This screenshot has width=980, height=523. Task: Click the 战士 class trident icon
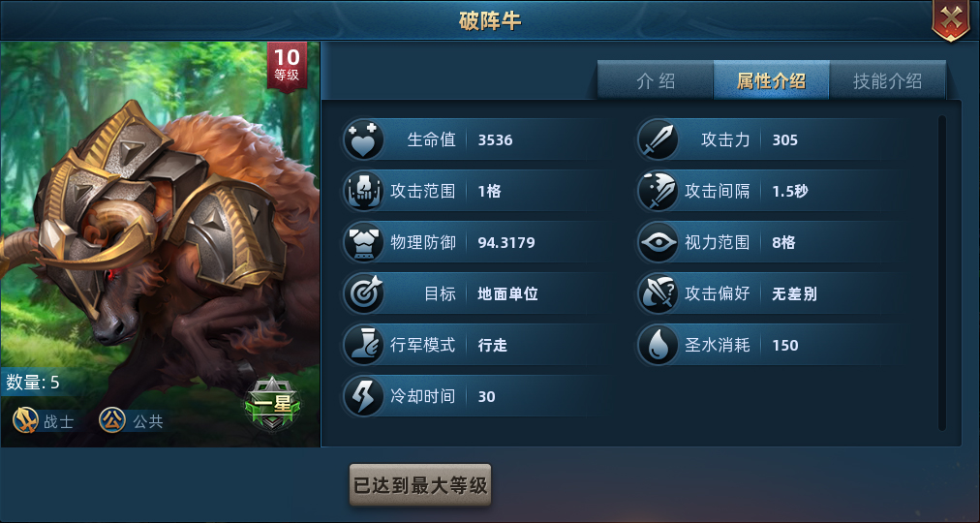click(x=25, y=420)
